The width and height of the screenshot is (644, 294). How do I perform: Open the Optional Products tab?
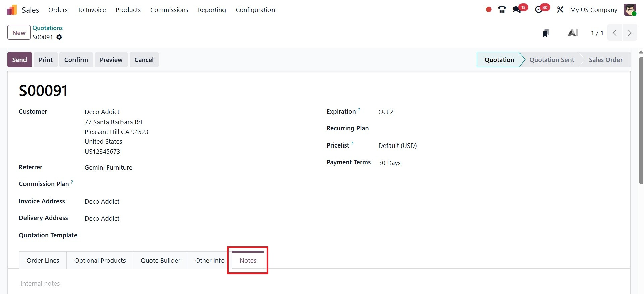point(100,260)
